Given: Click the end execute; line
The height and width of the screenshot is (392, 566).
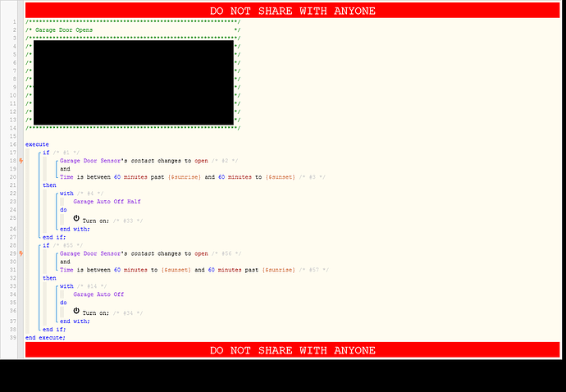Looking at the screenshot, I should coord(45,337).
